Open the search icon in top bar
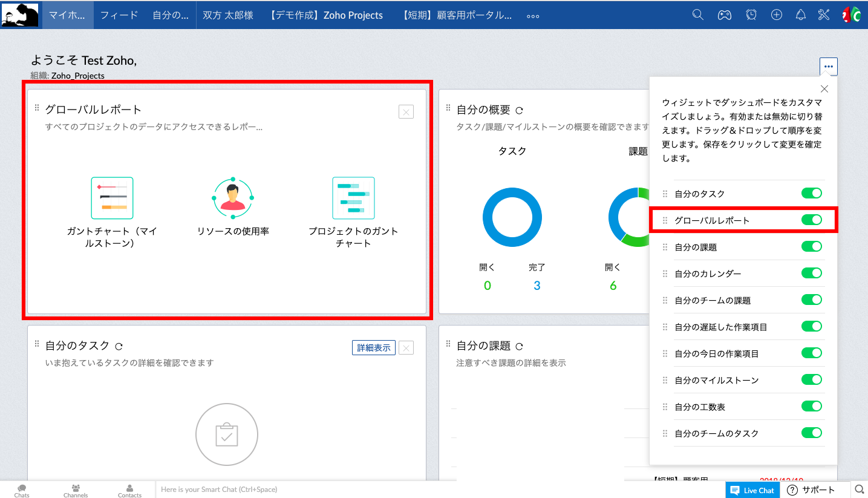 698,15
